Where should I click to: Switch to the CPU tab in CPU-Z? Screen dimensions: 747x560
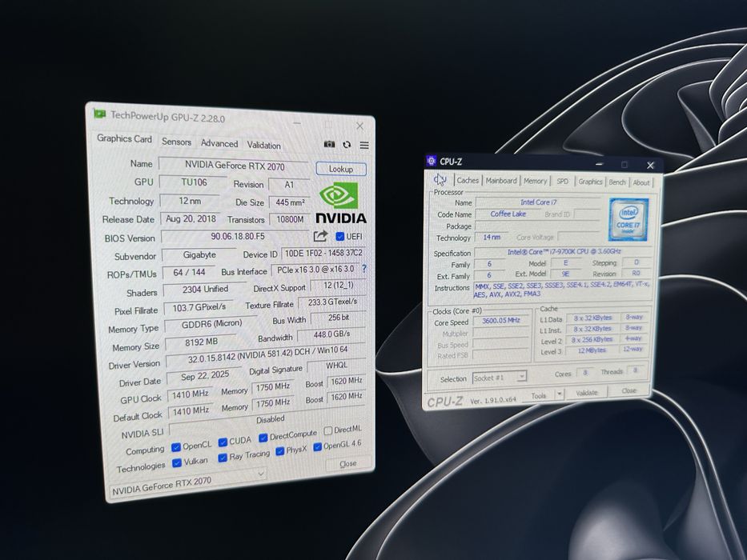440,179
